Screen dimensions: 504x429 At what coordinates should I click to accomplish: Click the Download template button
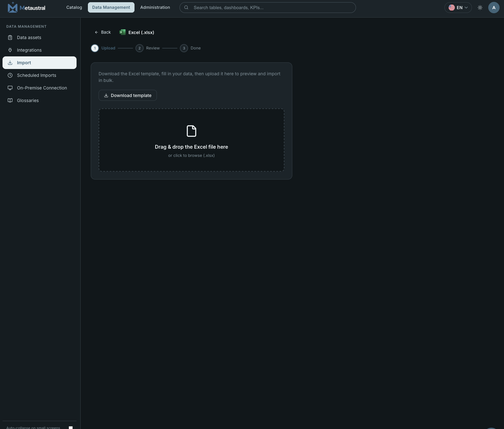128,95
